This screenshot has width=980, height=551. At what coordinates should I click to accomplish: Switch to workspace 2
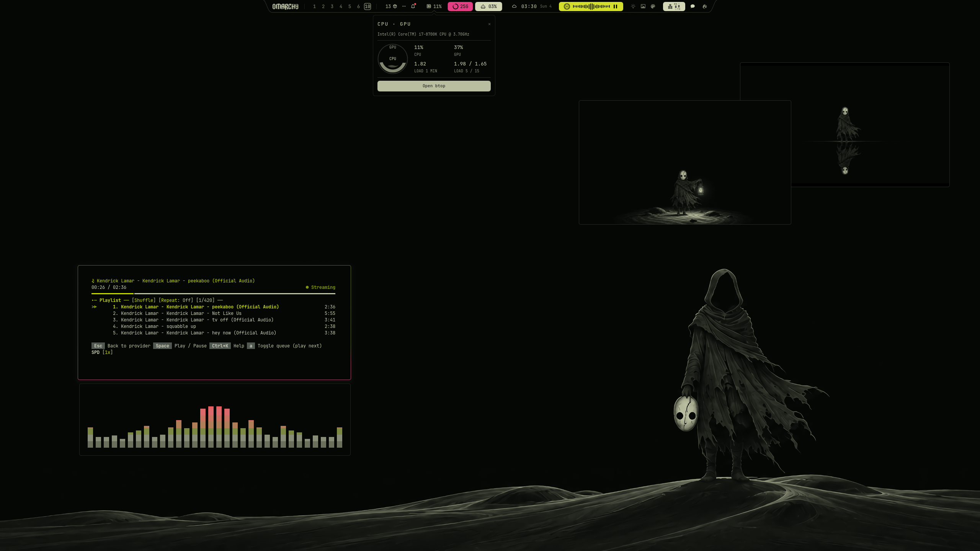coord(323,7)
